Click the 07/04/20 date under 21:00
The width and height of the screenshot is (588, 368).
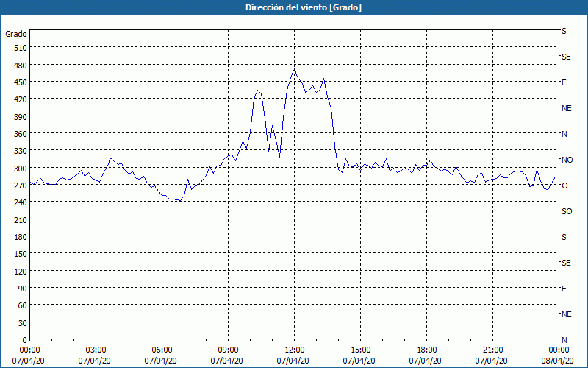point(491,361)
